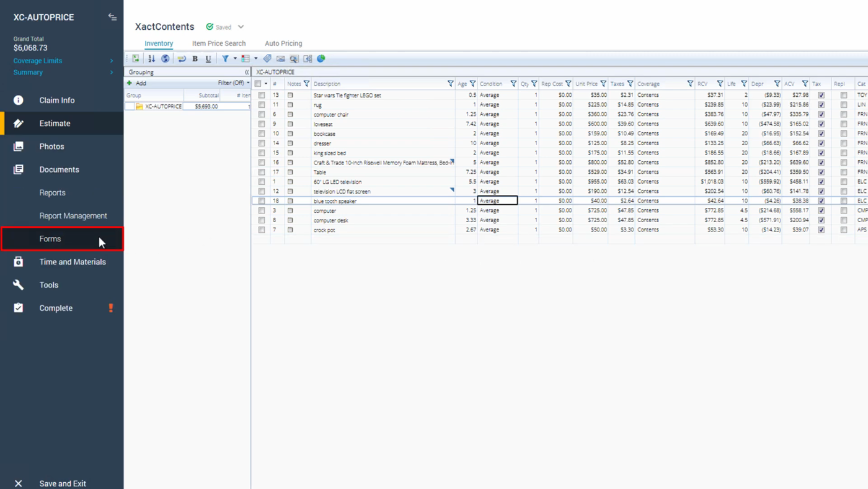868x489 pixels.
Task: Click the Tools wrench icon in sidebar
Action: (x=19, y=285)
